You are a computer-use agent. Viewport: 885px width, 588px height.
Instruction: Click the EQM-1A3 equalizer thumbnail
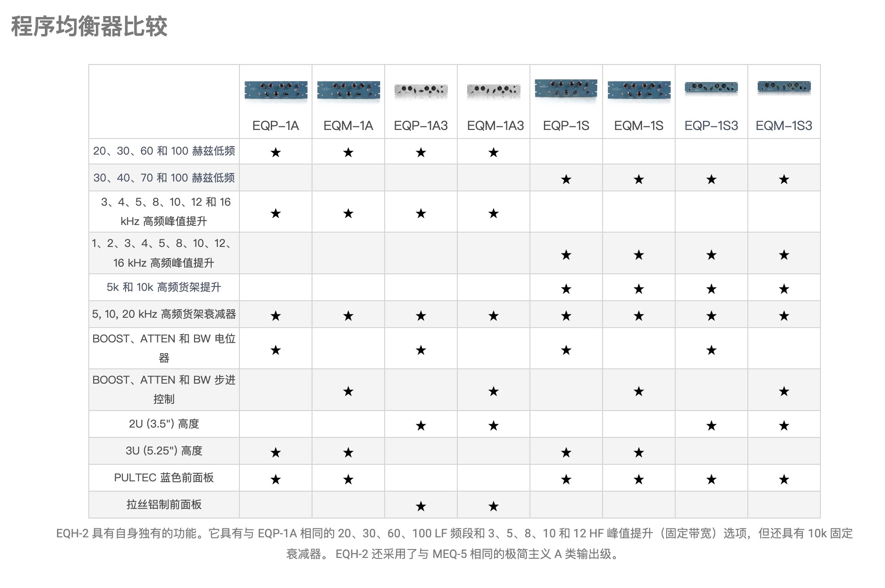tap(494, 90)
